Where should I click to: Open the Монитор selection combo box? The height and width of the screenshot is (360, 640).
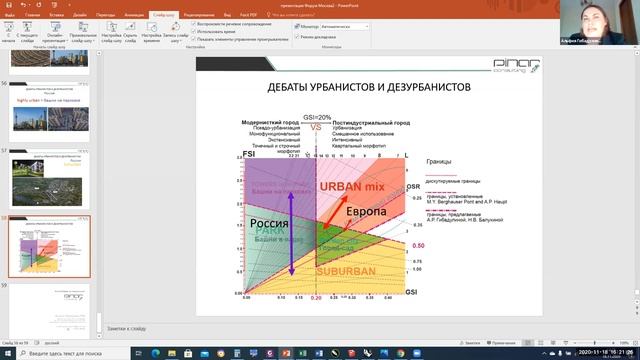(x=344, y=27)
